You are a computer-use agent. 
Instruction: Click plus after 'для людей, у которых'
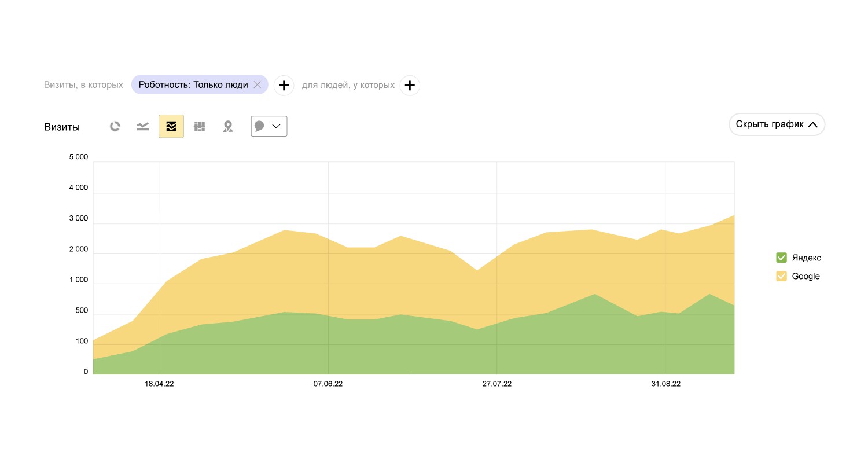click(410, 85)
